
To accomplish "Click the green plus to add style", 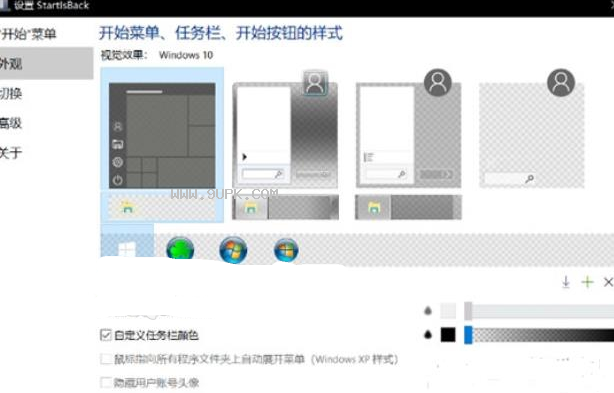I will pos(587,282).
